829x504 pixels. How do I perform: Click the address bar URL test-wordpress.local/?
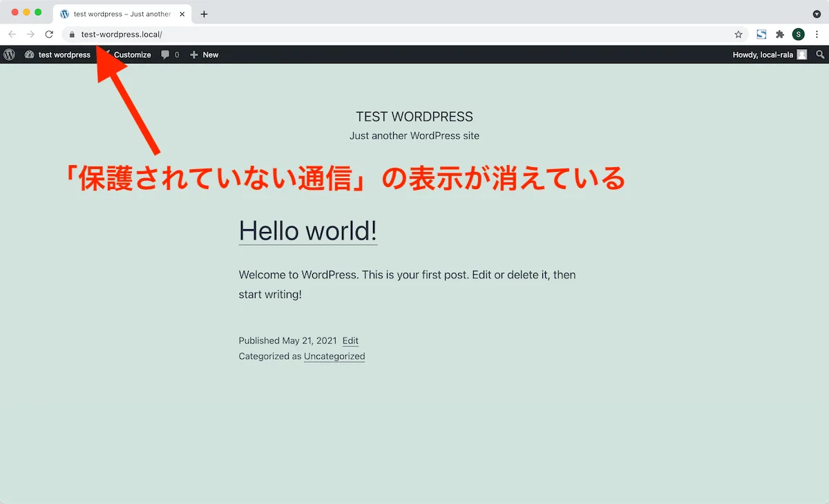pyautogui.click(x=122, y=34)
